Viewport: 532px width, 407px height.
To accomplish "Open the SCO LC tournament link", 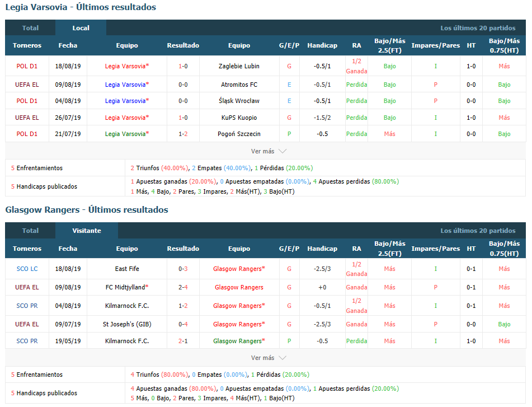I will pyautogui.click(x=27, y=269).
